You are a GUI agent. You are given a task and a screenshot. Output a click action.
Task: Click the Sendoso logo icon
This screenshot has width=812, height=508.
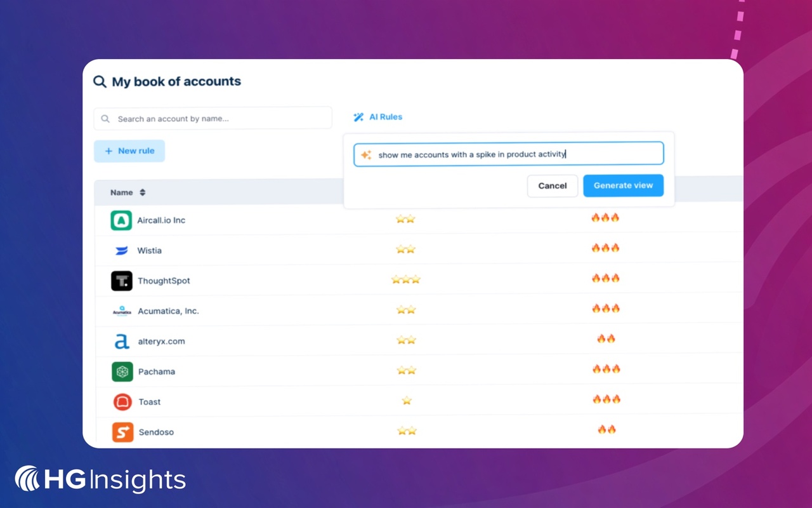[122, 432]
